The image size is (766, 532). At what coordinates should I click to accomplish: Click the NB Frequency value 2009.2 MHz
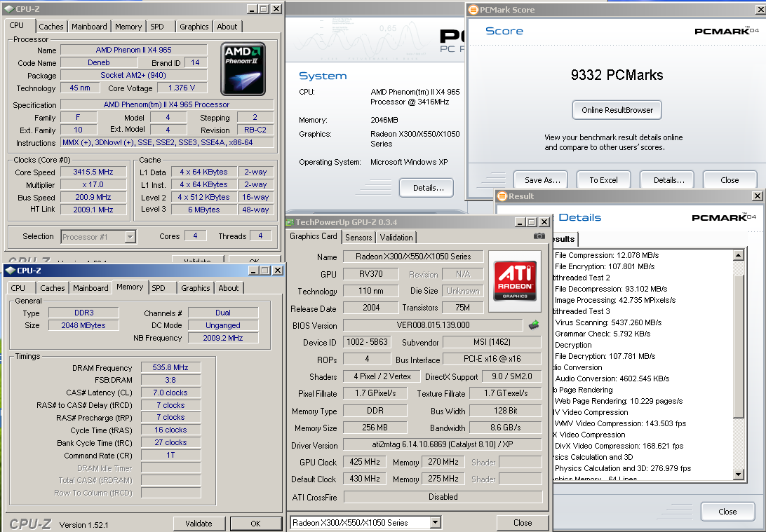[223, 338]
